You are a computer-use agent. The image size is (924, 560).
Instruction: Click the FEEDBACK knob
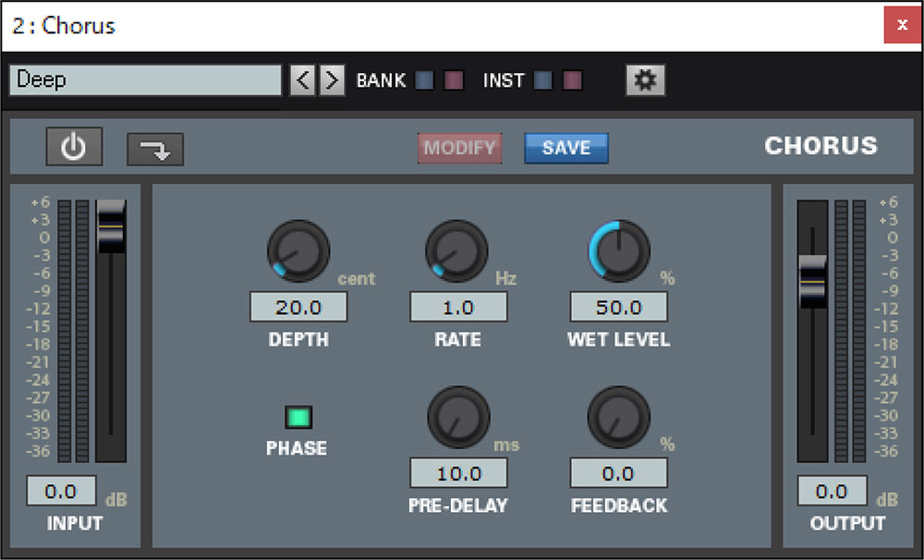pos(619,418)
